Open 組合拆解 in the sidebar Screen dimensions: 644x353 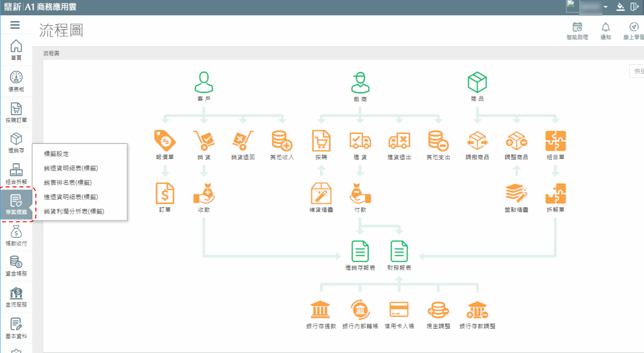(16, 174)
